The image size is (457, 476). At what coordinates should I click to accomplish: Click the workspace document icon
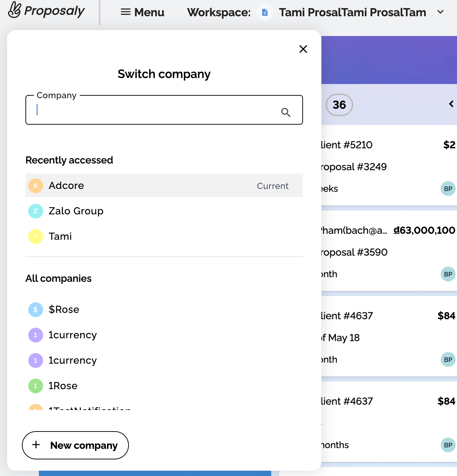point(265,13)
